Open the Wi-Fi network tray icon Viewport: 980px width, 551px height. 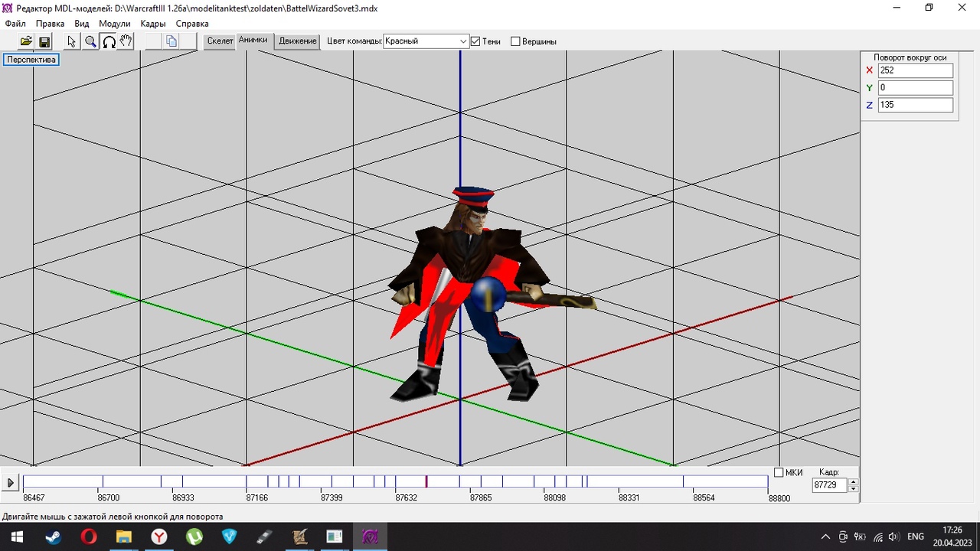point(877,536)
